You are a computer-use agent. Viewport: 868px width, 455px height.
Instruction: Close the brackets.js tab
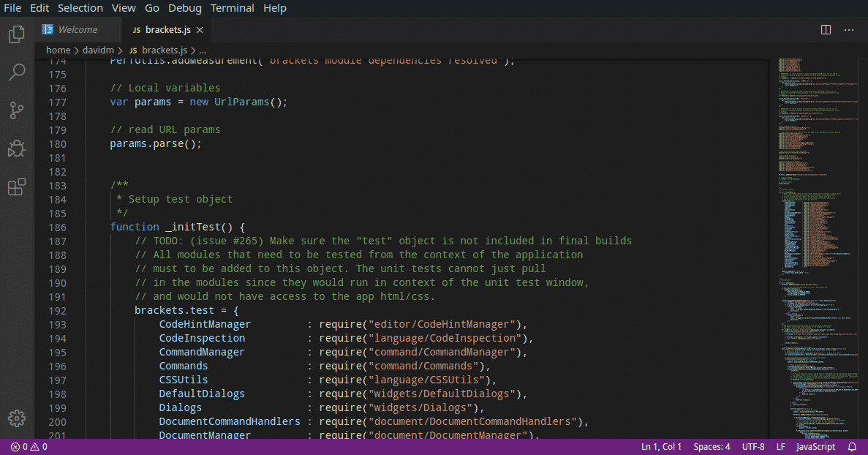click(x=200, y=30)
